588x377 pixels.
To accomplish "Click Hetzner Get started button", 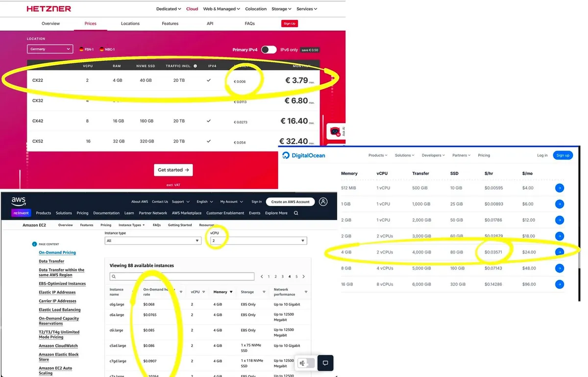I will 173,170.
